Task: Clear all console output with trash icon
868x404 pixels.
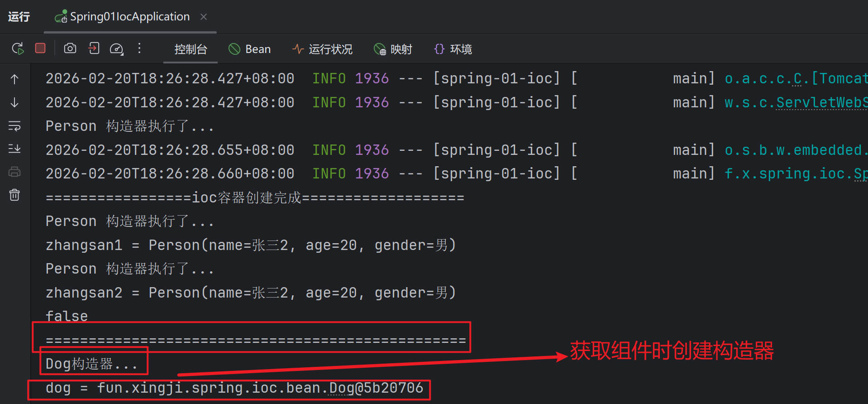Action: [14, 195]
